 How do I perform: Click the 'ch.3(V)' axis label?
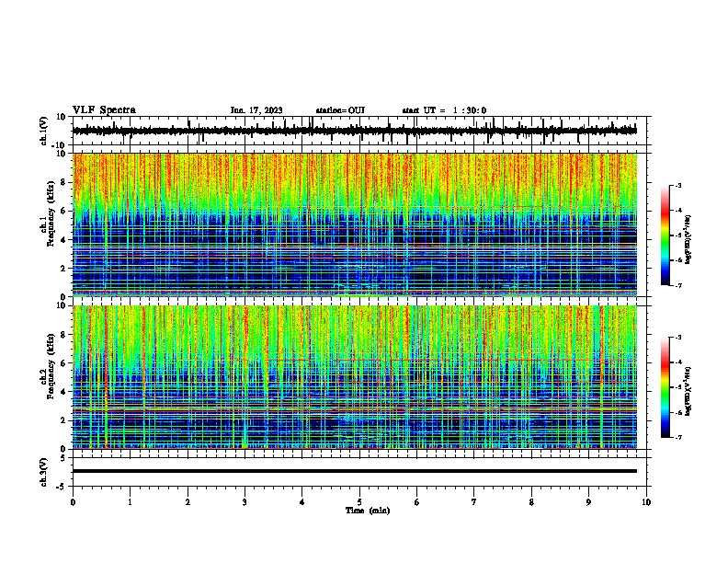pyautogui.click(x=43, y=472)
